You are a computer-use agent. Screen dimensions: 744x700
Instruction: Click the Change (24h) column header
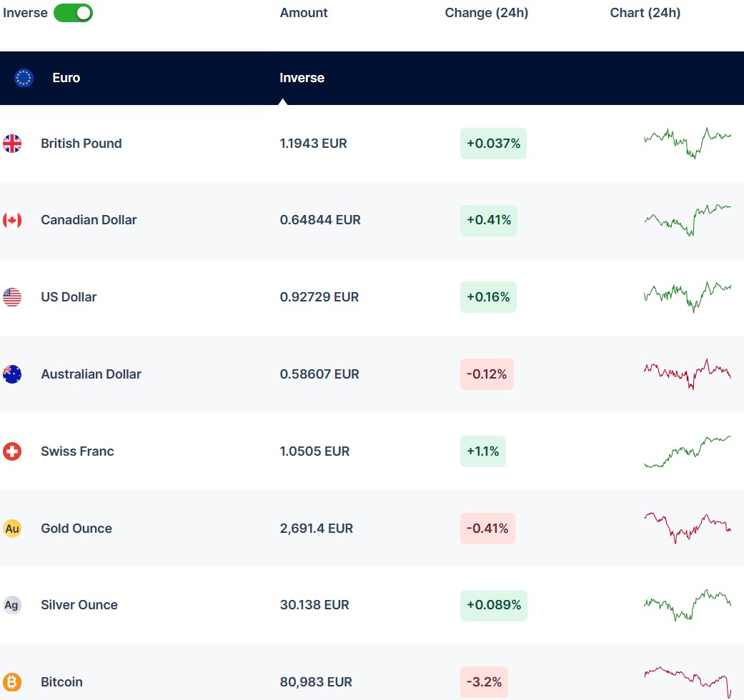[x=486, y=13]
